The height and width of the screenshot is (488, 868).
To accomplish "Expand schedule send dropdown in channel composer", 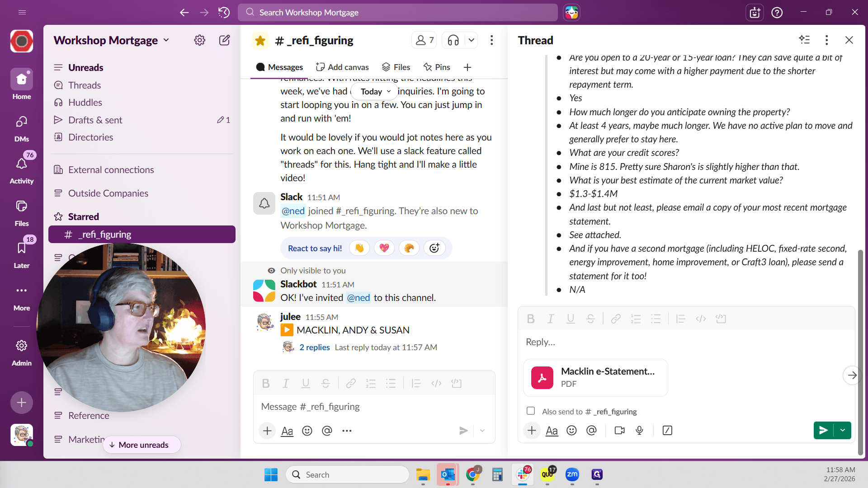I will pyautogui.click(x=483, y=431).
